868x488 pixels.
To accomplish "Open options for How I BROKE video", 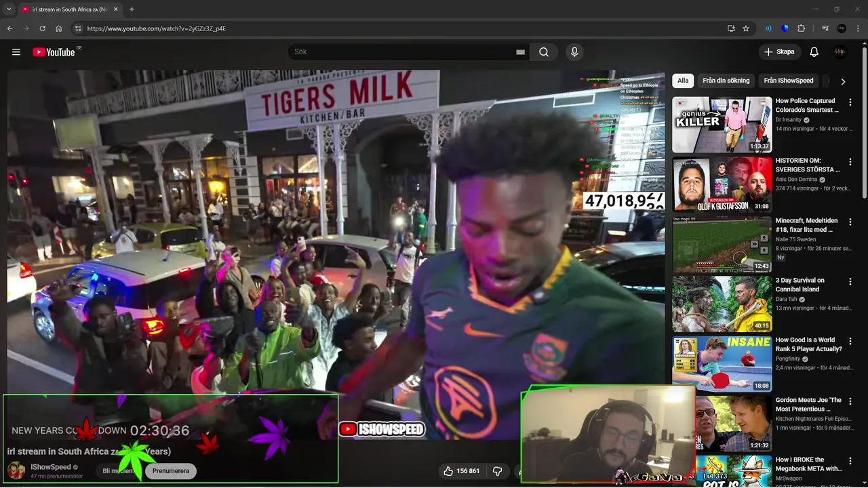I will click(850, 461).
